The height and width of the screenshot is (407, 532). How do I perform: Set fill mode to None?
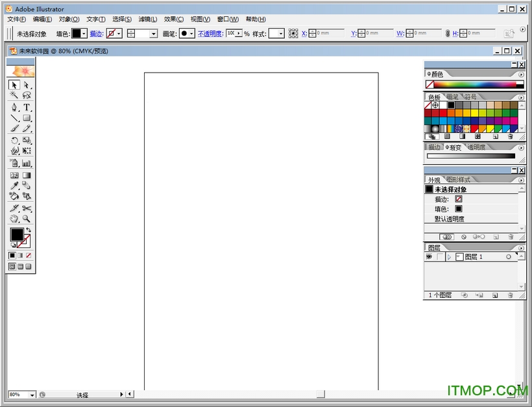tap(29, 255)
